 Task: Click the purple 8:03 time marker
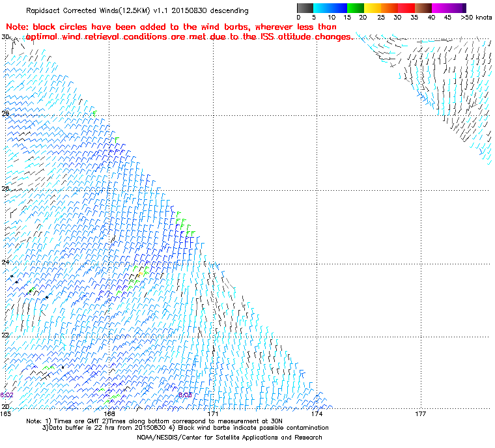tap(185, 395)
